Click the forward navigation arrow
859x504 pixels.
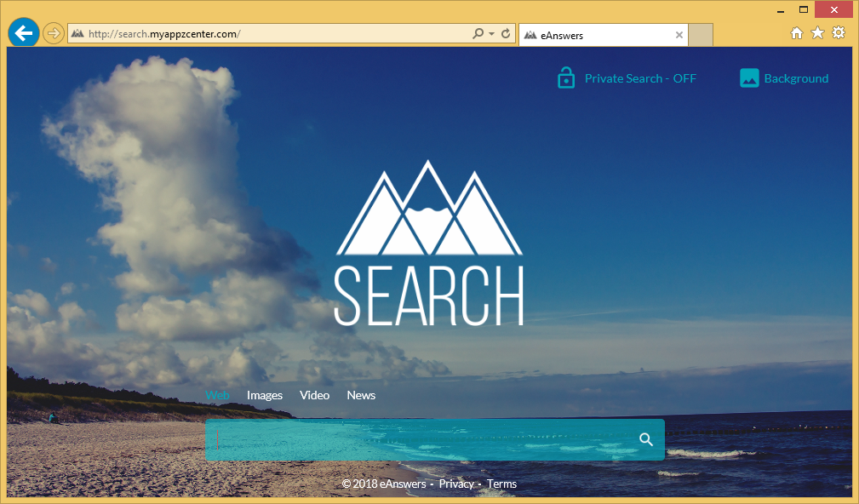[53, 33]
